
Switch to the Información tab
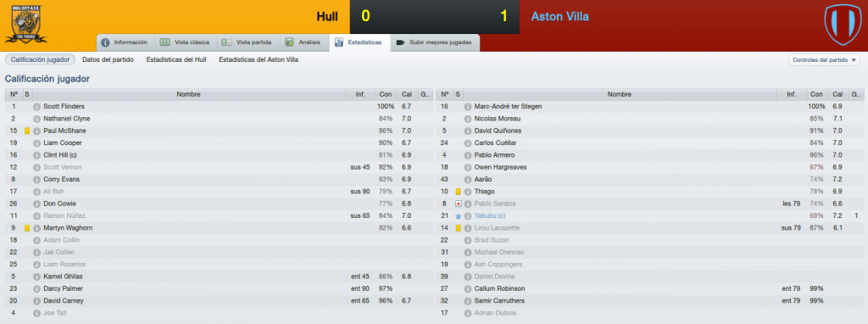[x=125, y=42]
